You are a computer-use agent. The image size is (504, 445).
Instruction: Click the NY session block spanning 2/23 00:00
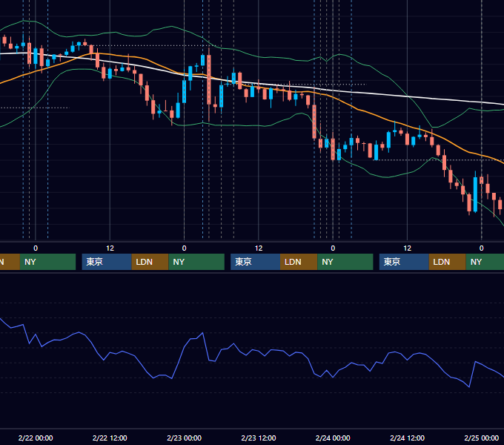click(196, 262)
